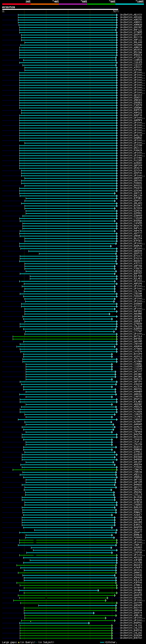The width and height of the screenshot is (146, 644).
Task: Click the orange ~40% identity legend segment
Action: (x=45, y=4)
